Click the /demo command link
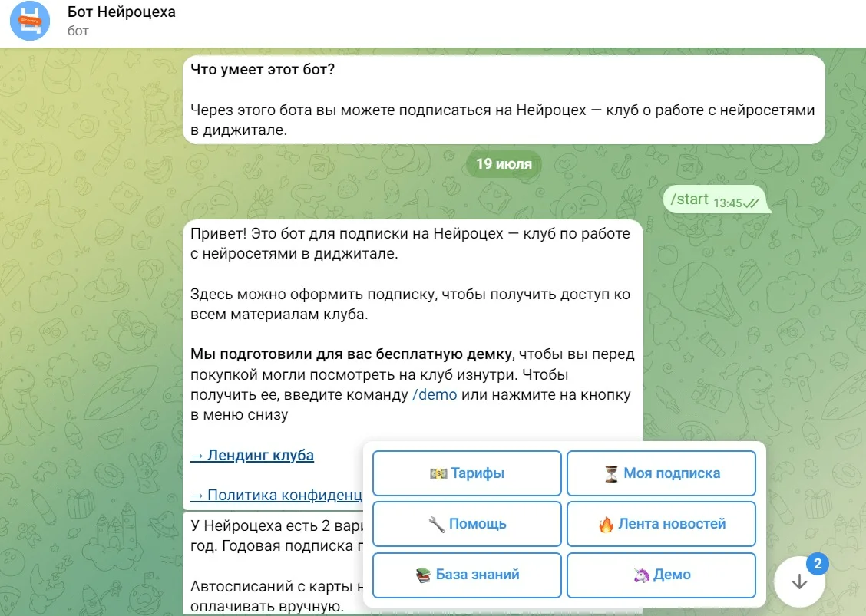The image size is (866, 616). pos(435,394)
